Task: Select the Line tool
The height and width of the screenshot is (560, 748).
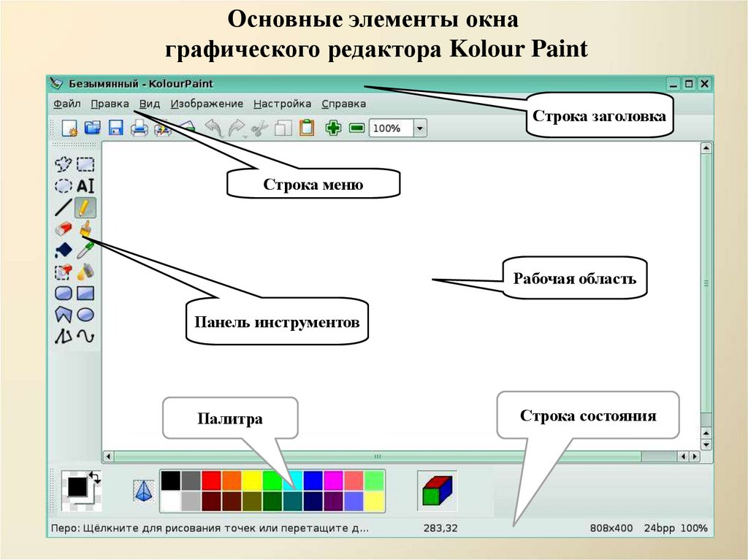Action: point(63,207)
